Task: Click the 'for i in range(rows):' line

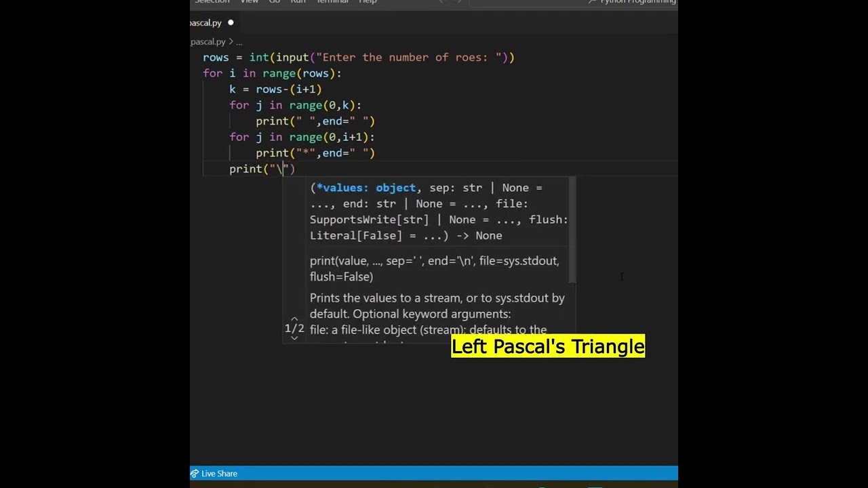Action: (272, 73)
